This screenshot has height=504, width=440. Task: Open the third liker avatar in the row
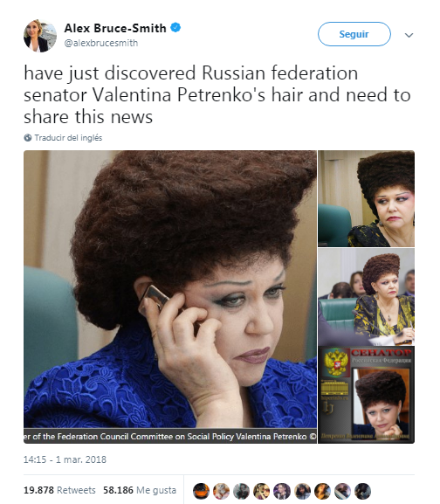242,491
